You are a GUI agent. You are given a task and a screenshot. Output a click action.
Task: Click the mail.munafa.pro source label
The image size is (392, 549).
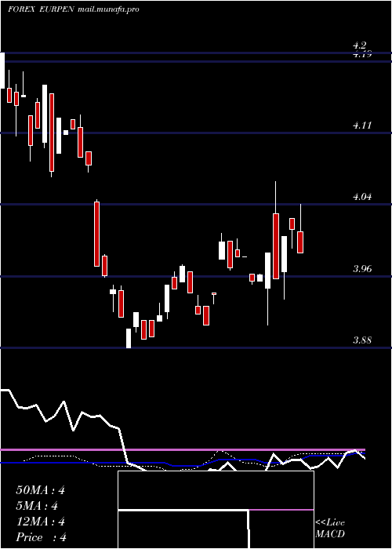[x=108, y=9]
